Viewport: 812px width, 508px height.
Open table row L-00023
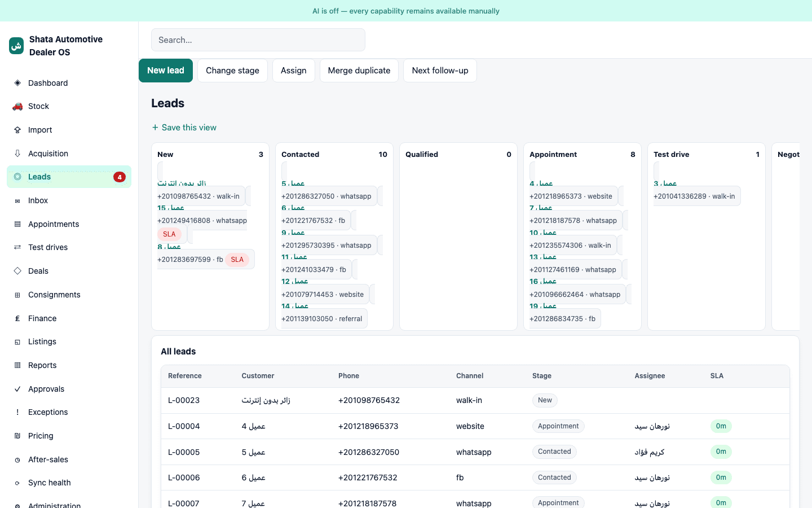tap(475, 400)
